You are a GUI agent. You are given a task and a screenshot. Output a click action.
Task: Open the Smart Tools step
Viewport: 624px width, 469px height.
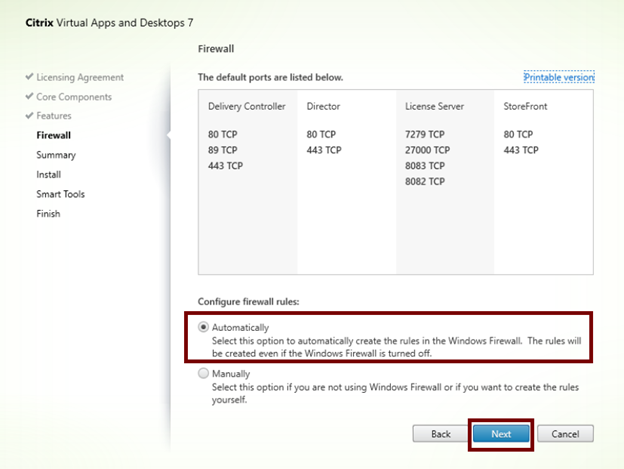tap(60, 194)
